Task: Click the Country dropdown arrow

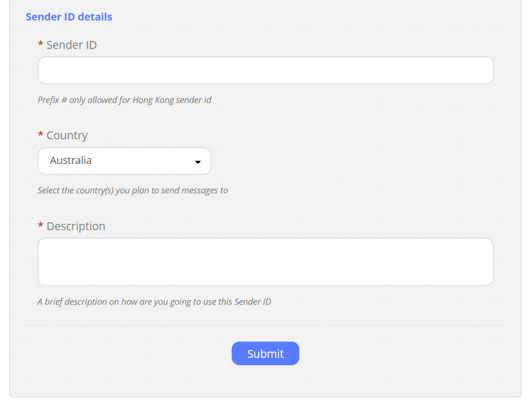Action: [198, 162]
